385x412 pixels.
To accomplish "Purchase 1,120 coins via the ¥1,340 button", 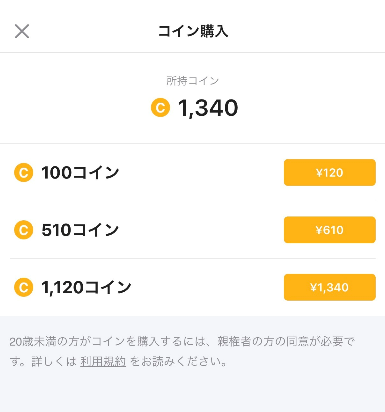I will click(x=330, y=287).
